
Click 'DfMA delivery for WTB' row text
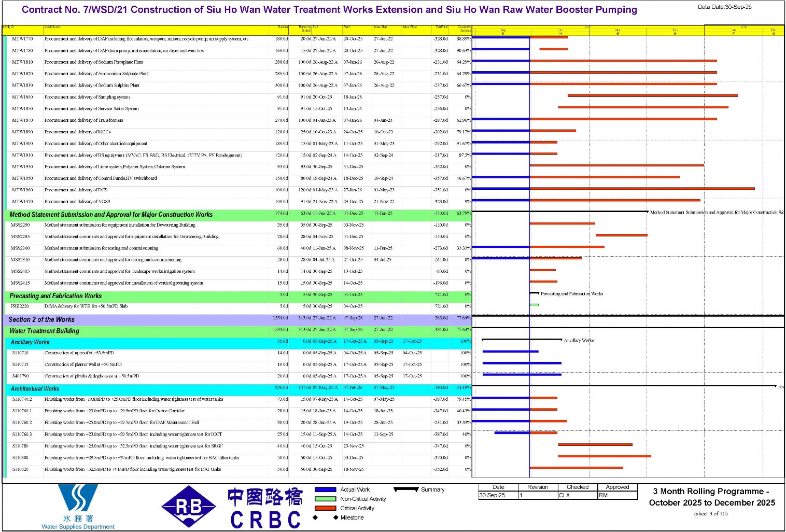click(86, 306)
